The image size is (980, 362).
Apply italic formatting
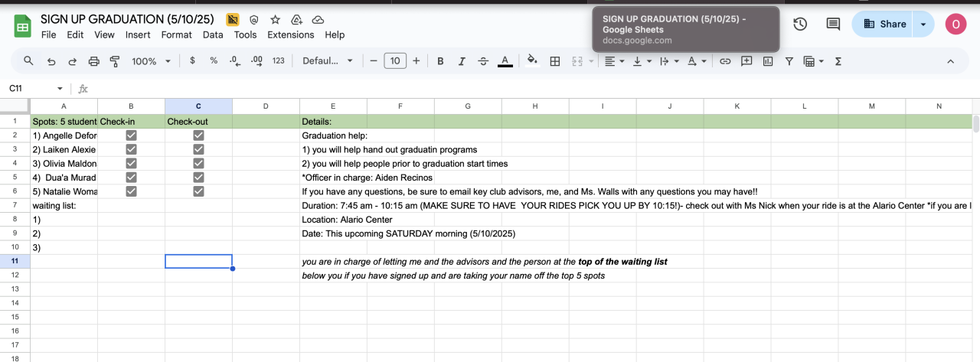[462, 61]
